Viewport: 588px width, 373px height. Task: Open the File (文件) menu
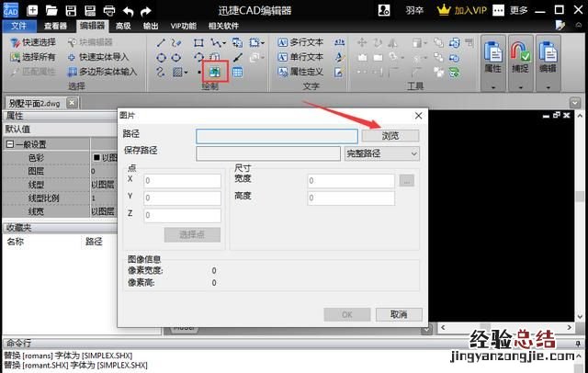click(x=18, y=26)
